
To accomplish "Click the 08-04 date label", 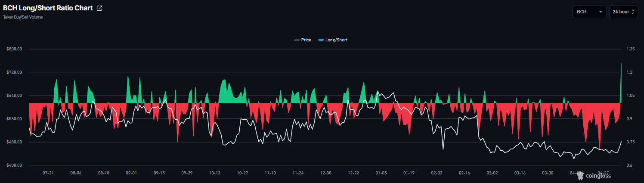I will [76, 173].
